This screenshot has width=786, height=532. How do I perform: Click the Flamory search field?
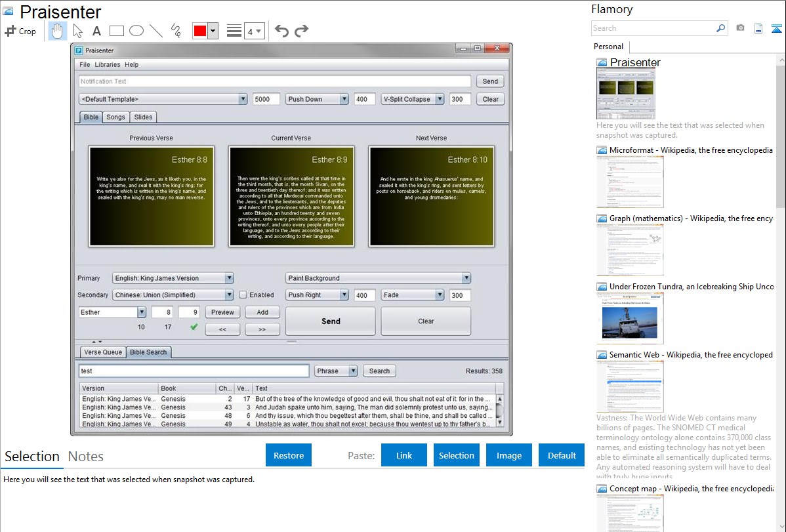[653, 28]
